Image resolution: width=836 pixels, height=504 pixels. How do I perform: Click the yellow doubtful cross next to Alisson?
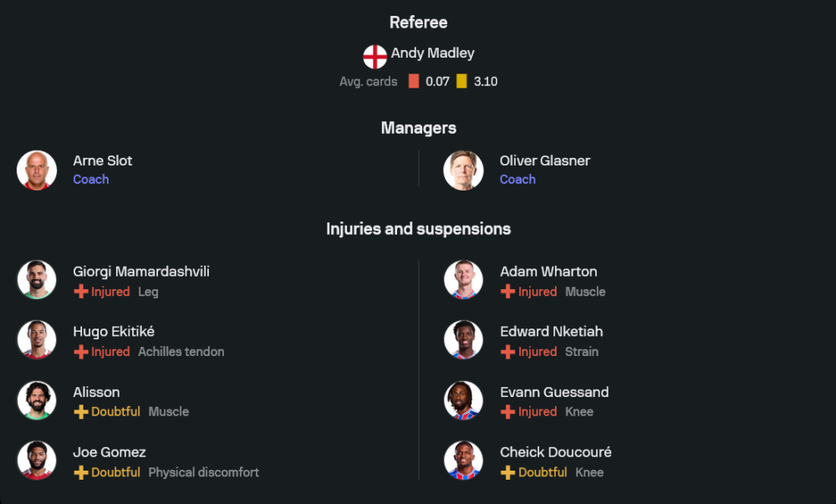[81, 412]
